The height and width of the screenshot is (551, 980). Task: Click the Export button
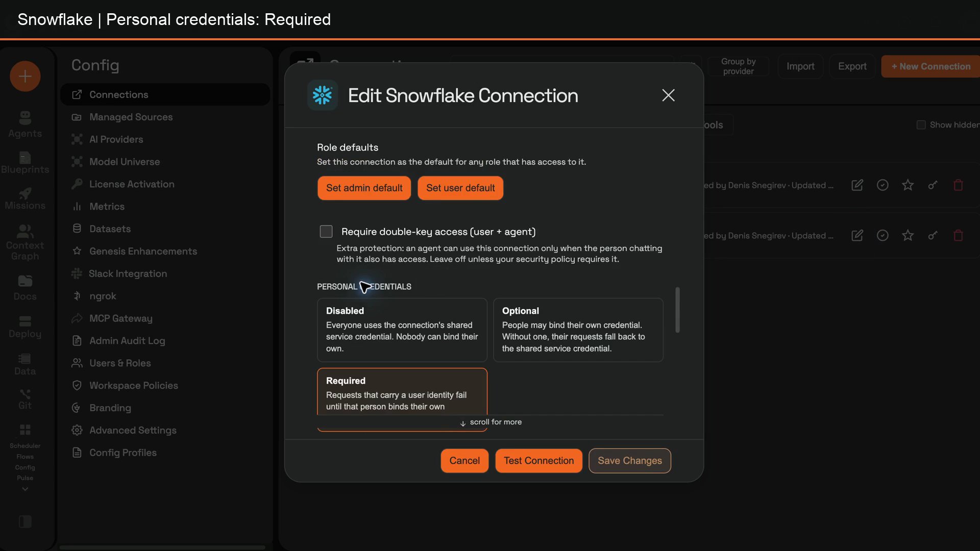tap(852, 66)
